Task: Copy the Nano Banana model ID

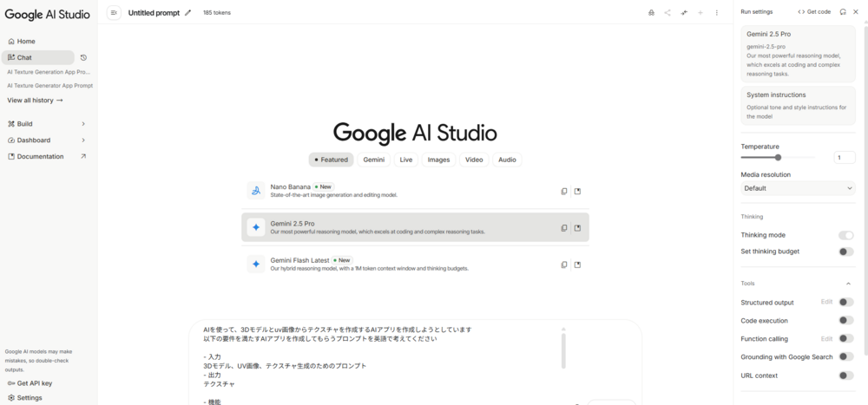Action: tap(563, 191)
